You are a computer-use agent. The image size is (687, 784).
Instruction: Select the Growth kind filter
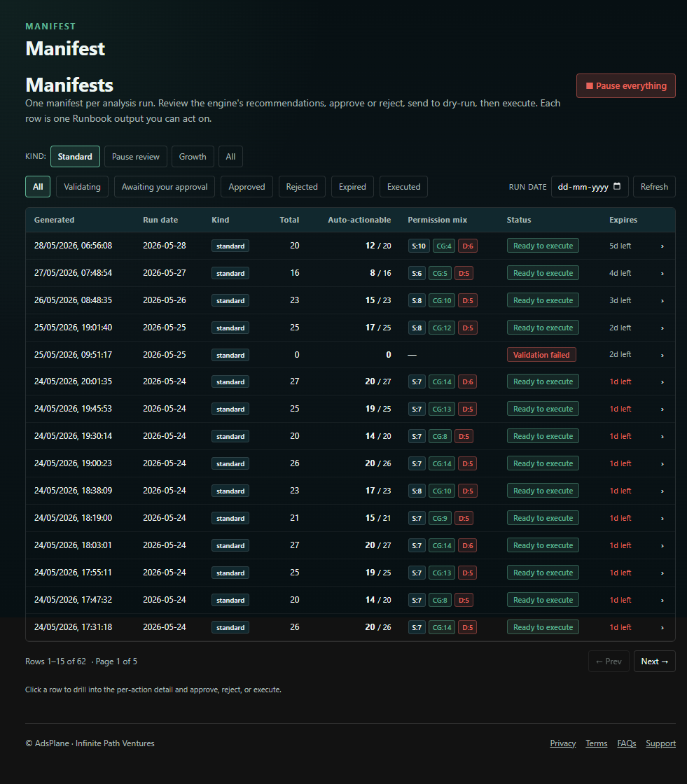pyautogui.click(x=193, y=157)
